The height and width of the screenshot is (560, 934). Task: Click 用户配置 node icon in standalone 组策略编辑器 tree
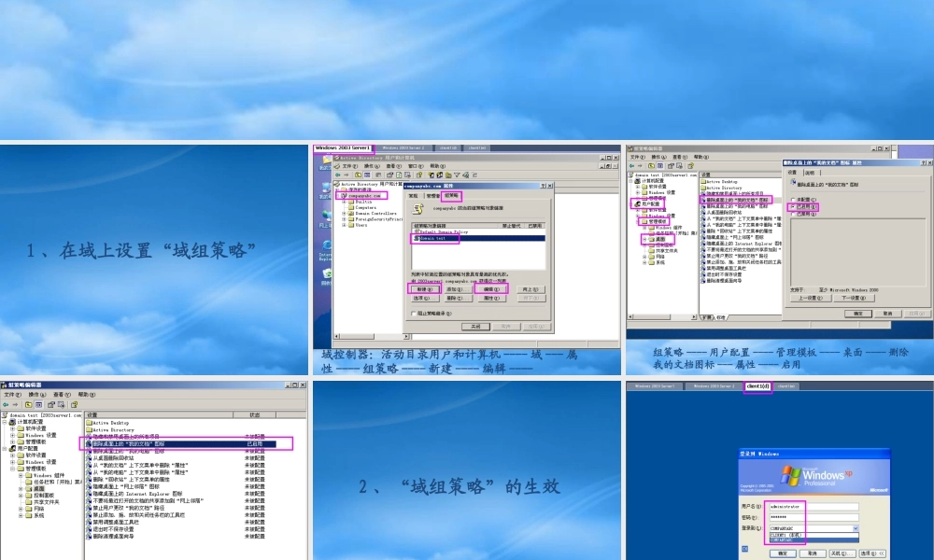(12, 449)
